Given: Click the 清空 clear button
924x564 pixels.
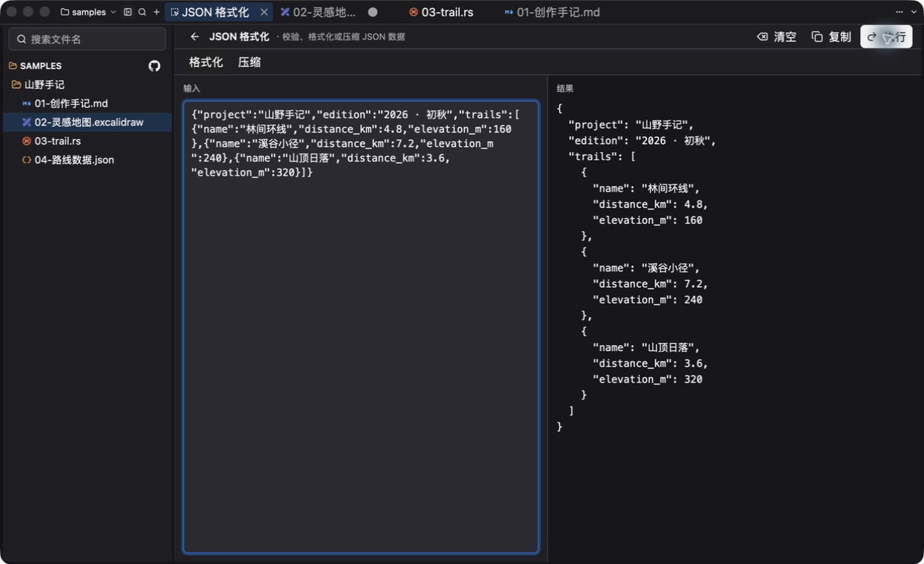Looking at the screenshot, I should (776, 37).
